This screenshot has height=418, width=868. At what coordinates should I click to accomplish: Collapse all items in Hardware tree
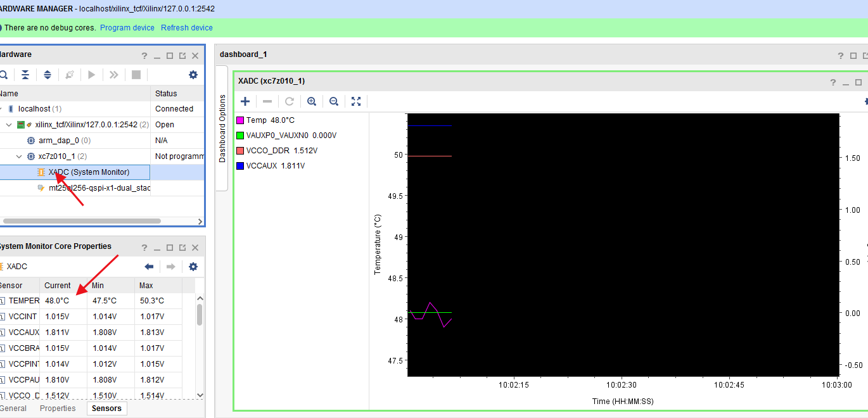(25, 74)
